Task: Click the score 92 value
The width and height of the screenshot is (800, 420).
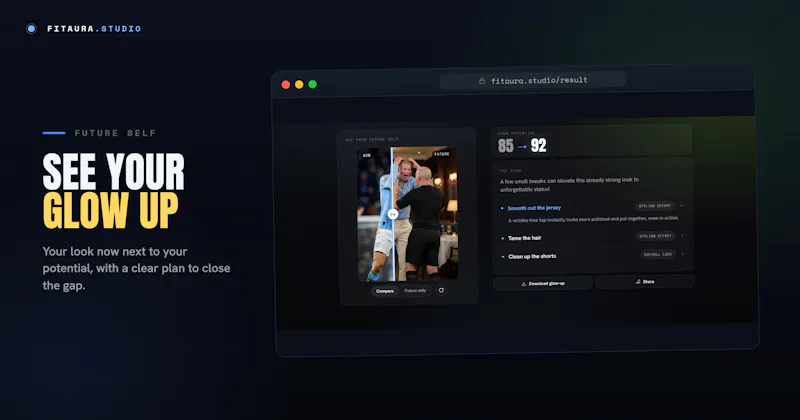Action: click(538, 146)
